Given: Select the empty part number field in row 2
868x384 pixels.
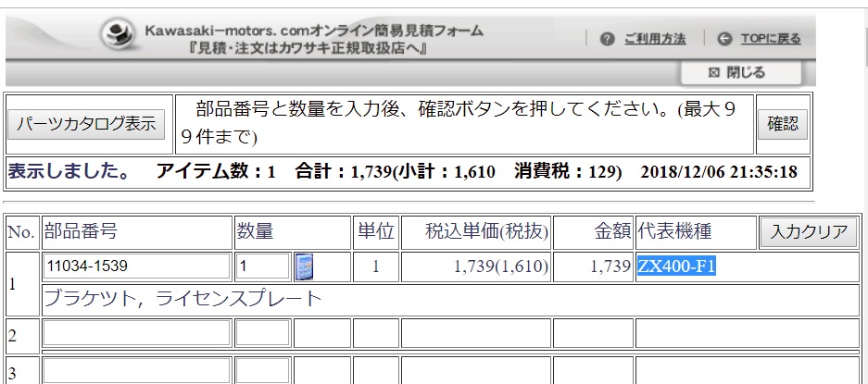Looking at the screenshot, I should pyautogui.click(x=136, y=333).
